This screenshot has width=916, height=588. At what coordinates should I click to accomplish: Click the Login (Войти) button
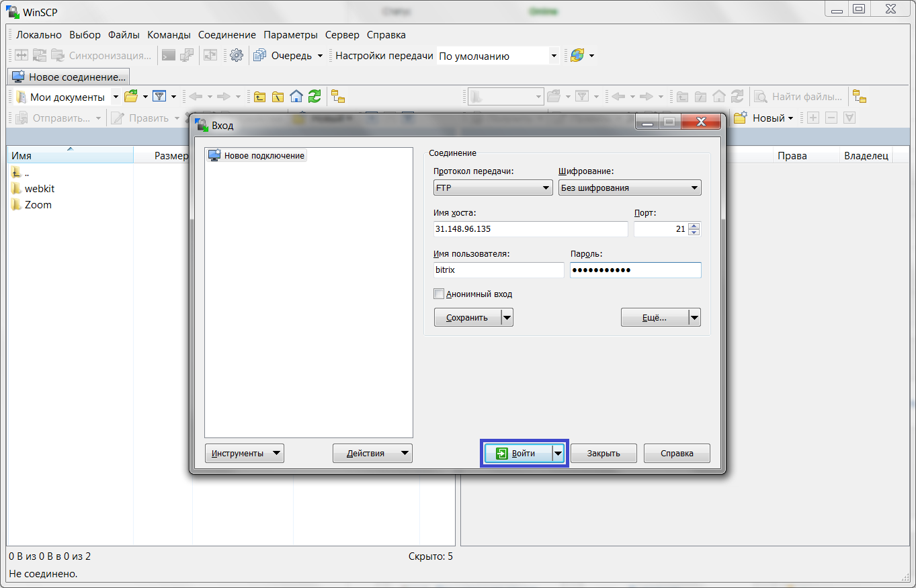(518, 454)
